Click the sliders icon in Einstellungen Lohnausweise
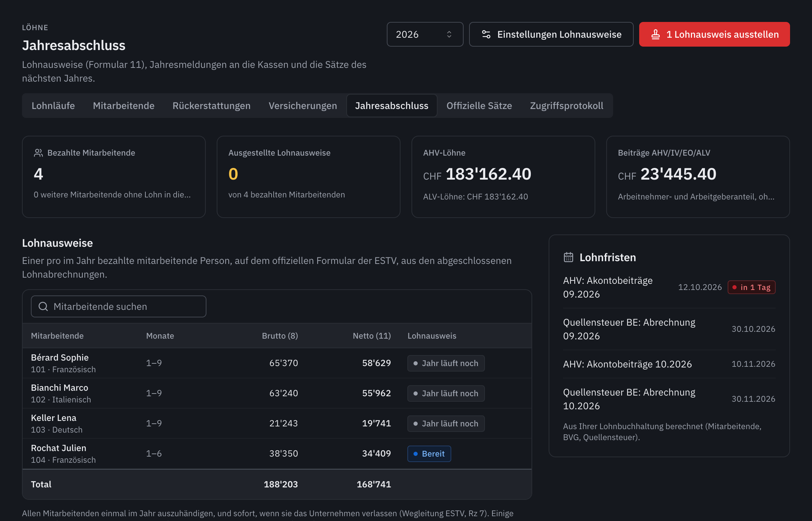Viewport: 812px width, 521px height. click(x=486, y=34)
